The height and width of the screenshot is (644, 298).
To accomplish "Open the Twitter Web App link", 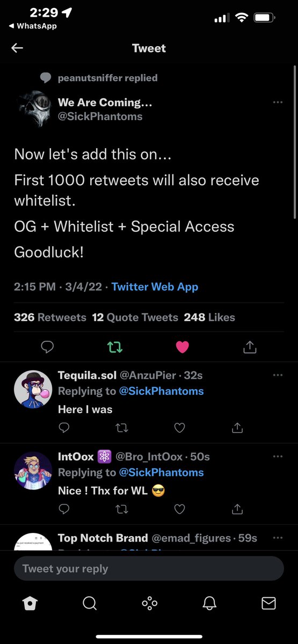I will pos(155,287).
